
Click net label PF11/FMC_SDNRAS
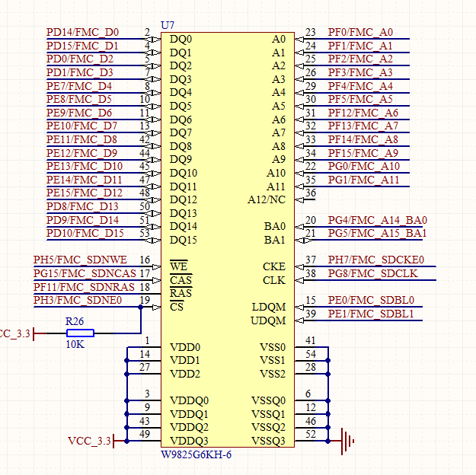click(84, 287)
